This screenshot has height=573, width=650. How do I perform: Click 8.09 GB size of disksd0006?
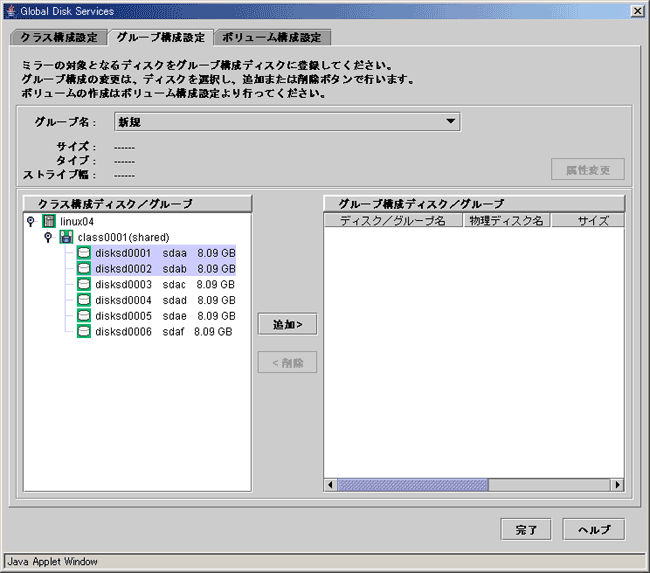[213, 332]
